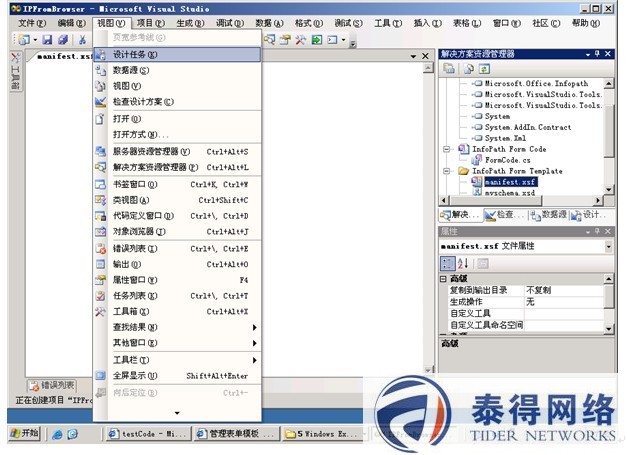627x455 pixels.
Task: Select 数据源 in the View menu
Action: click(x=177, y=70)
